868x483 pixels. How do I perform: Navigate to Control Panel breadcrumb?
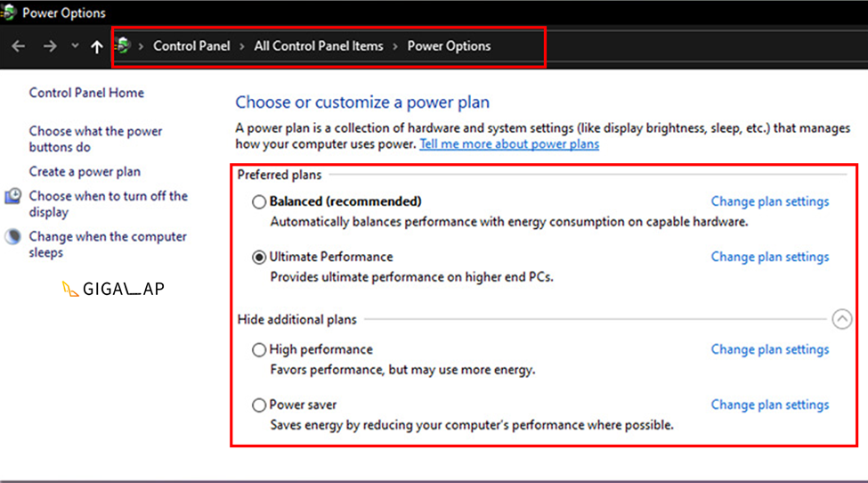click(x=191, y=46)
